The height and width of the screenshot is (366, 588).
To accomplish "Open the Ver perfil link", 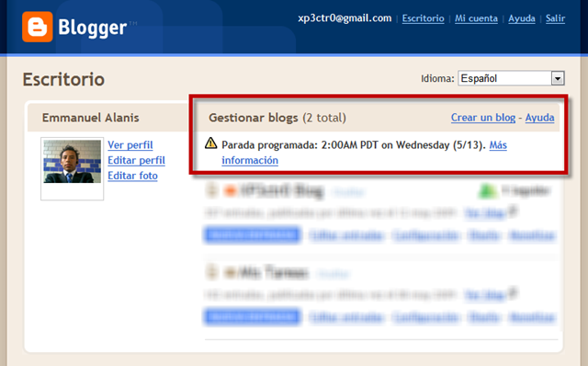I will [x=130, y=145].
